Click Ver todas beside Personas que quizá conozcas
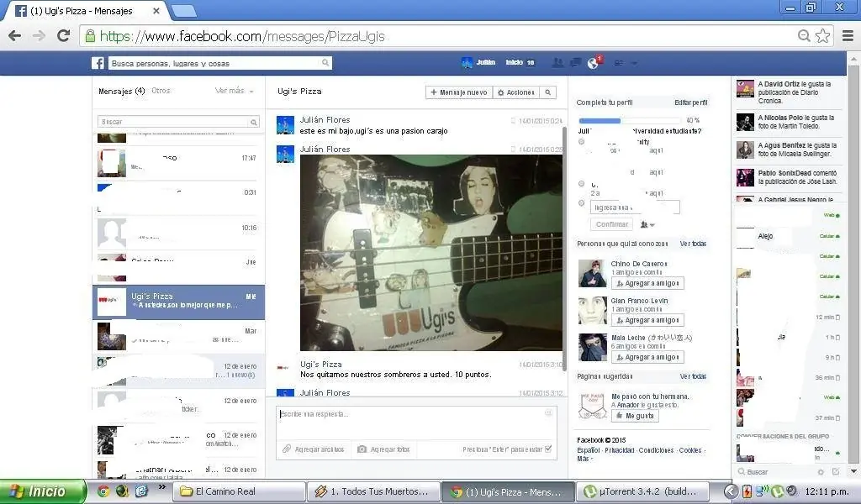This screenshot has width=861, height=504. (x=693, y=244)
